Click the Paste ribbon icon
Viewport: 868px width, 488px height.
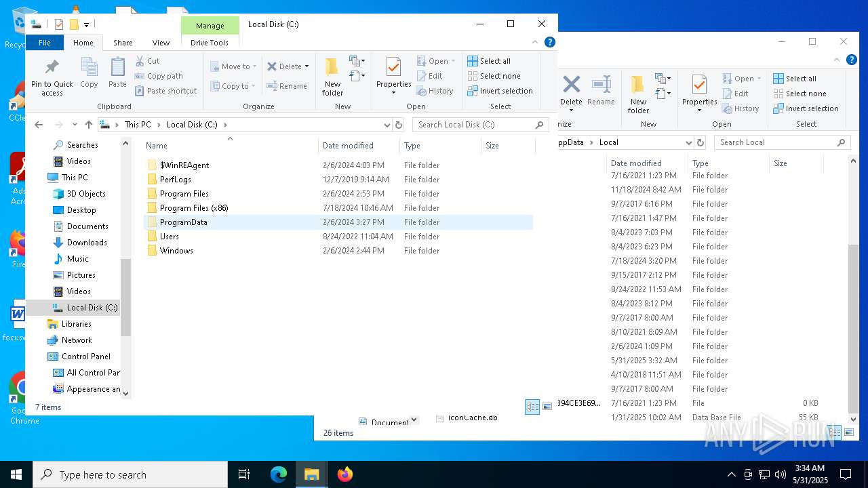[117, 73]
